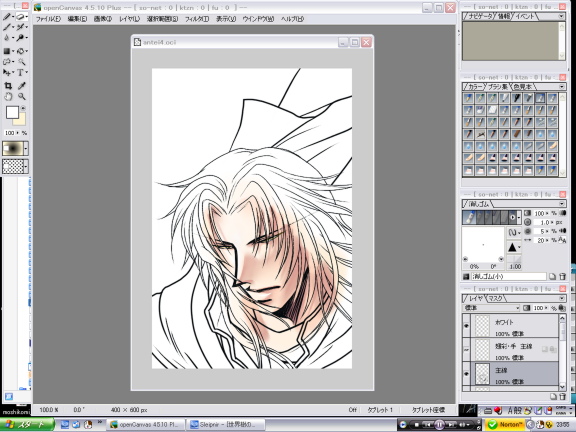The image size is (576, 432).
Task: Switch to the 色見本 tab
Action: (522, 87)
